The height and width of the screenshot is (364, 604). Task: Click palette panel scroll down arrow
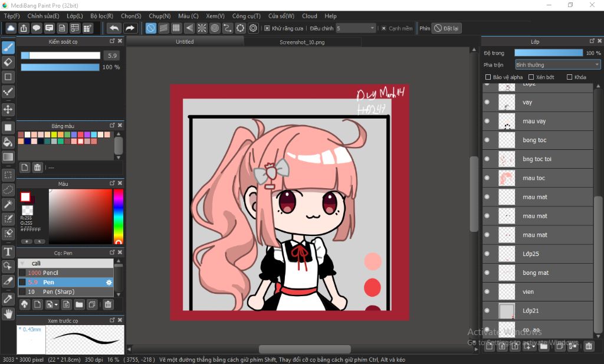(119, 158)
